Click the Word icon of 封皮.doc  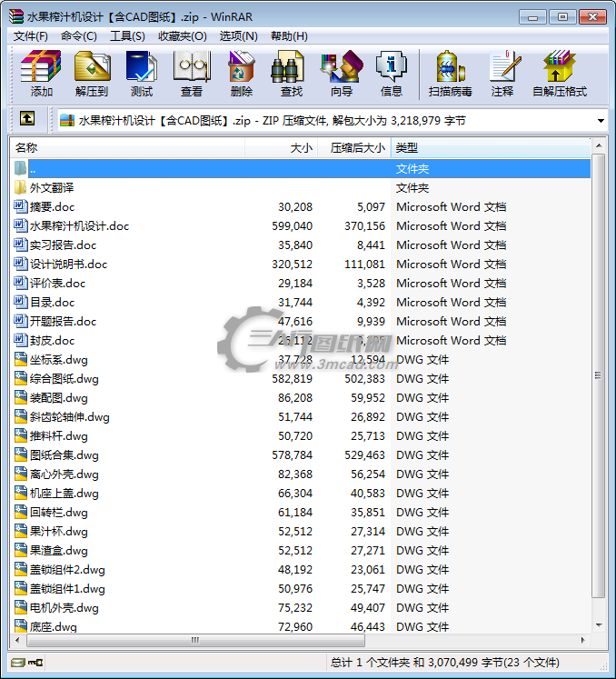point(20,340)
